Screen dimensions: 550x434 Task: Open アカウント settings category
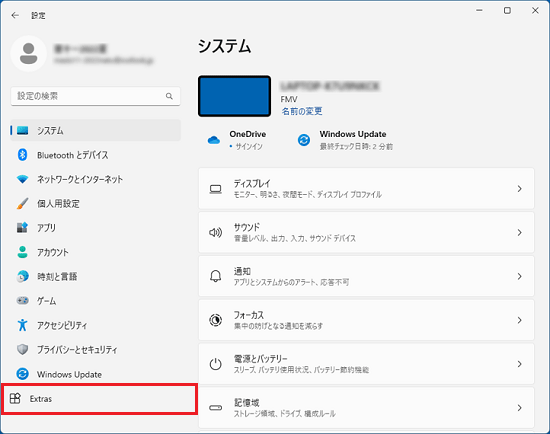95,252
